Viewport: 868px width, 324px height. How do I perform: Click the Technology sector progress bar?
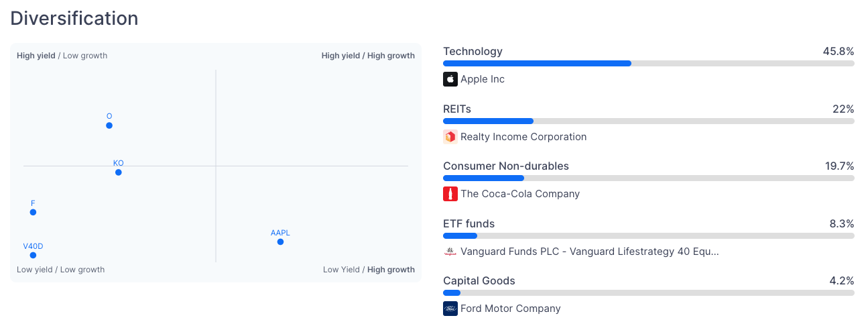648,64
